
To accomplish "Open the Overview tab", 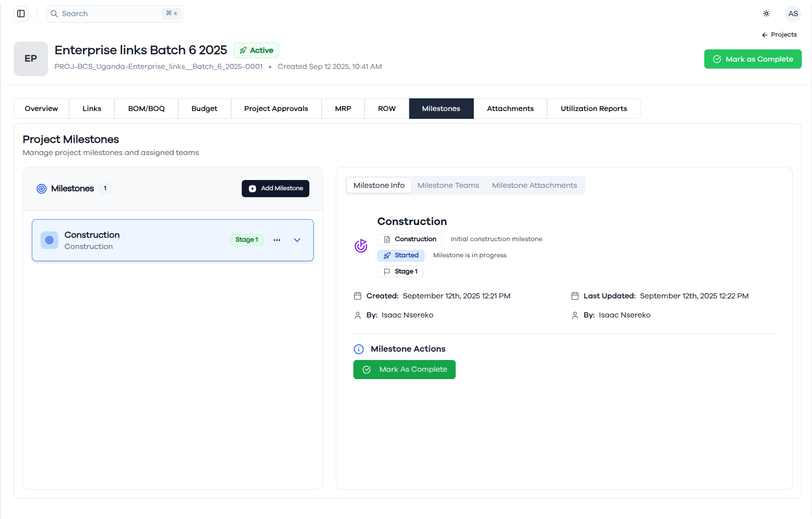I will click(42, 109).
